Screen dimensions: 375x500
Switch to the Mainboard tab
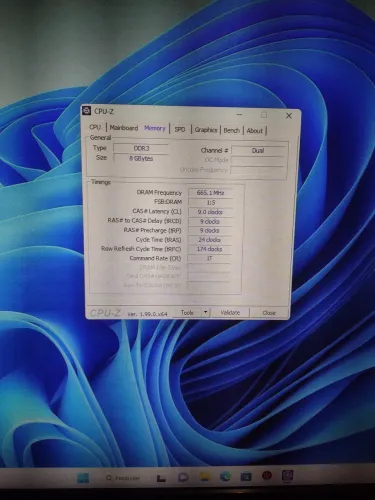(124, 128)
